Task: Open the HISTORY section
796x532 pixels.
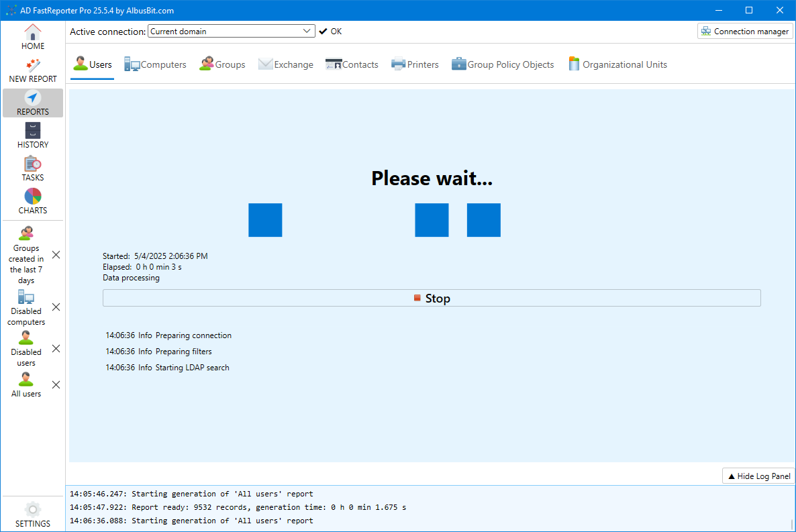Action: (x=32, y=136)
